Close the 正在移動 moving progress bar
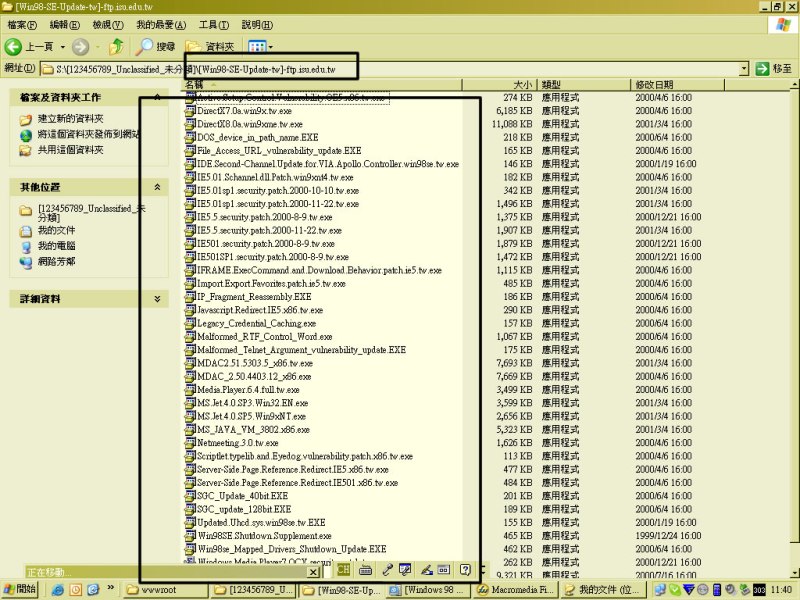800x600 pixels. click(314, 572)
